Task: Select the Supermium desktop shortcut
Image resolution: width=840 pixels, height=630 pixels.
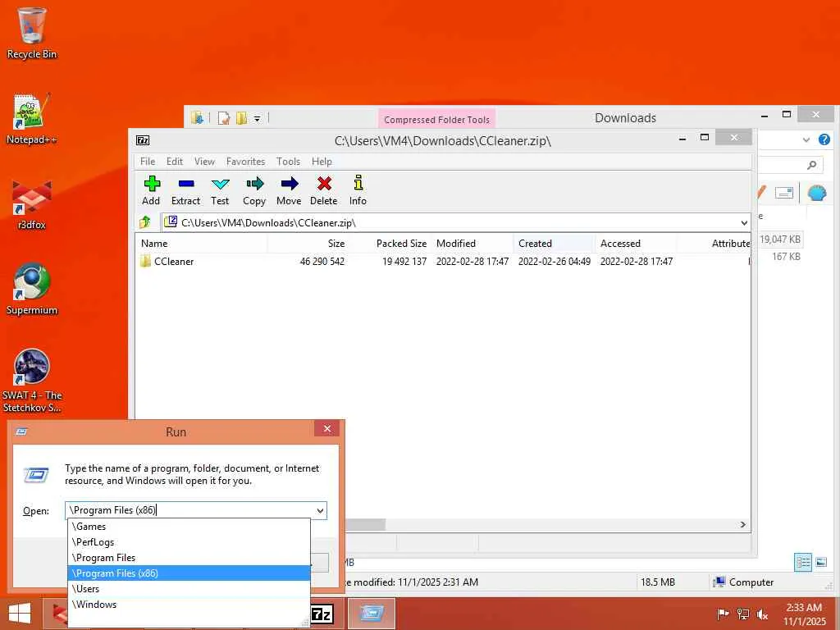Action: 32,290
